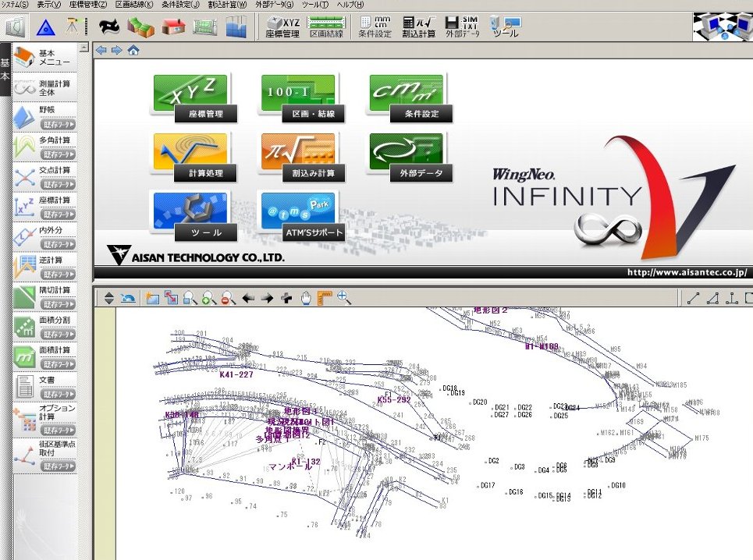Open 街区基準点取付 in the sidebar
The width and height of the screenshot is (753, 560).
tap(57, 448)
